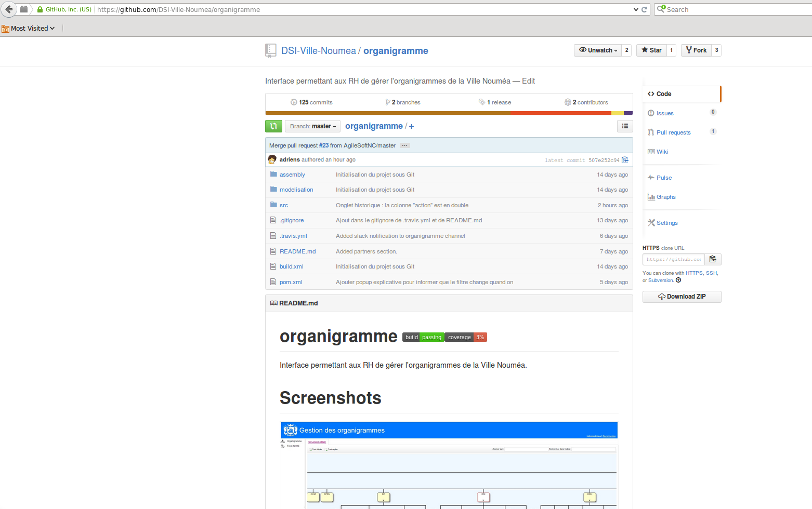Viewport: 812px width, 509px height.
Task: Open the pom.xml file
Action: point(291,282)
